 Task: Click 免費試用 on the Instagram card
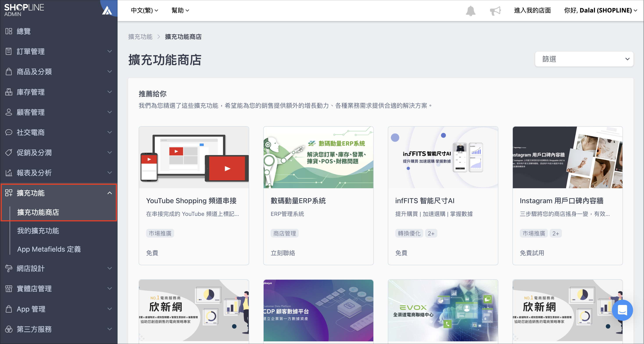pos(532,253)
